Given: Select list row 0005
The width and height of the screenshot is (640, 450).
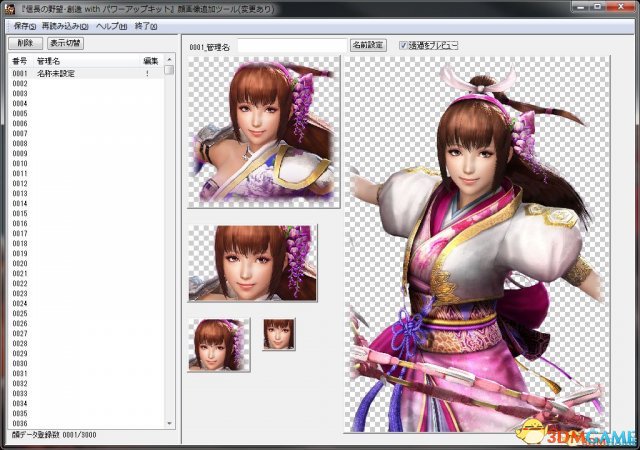Looking at the screenshot, I should coord(87,114).
